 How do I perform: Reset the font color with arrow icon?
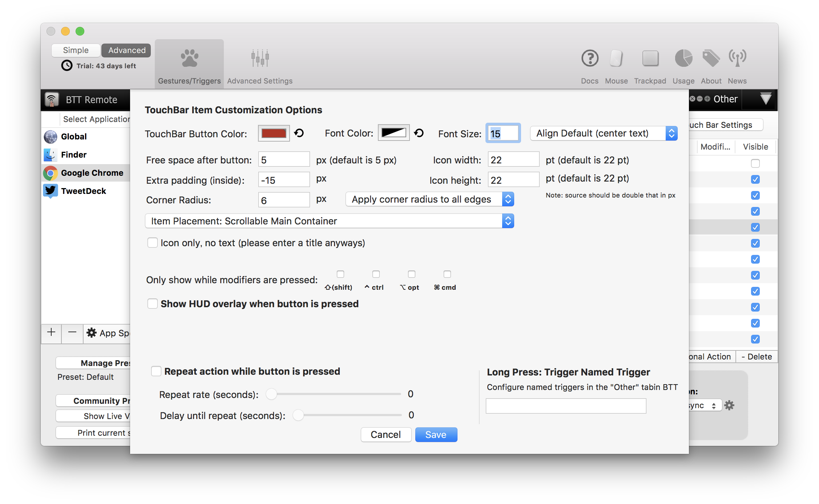pos(419,133)
